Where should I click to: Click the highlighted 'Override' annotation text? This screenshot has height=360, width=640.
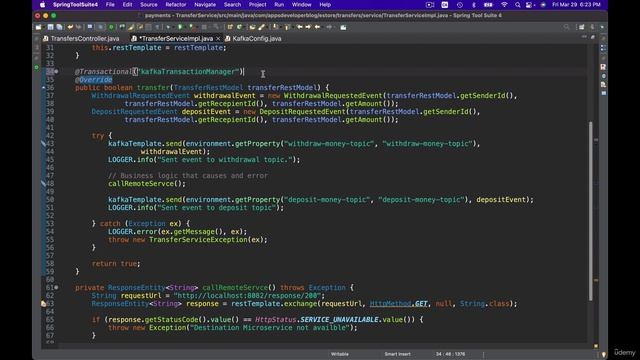coord(96,80)
